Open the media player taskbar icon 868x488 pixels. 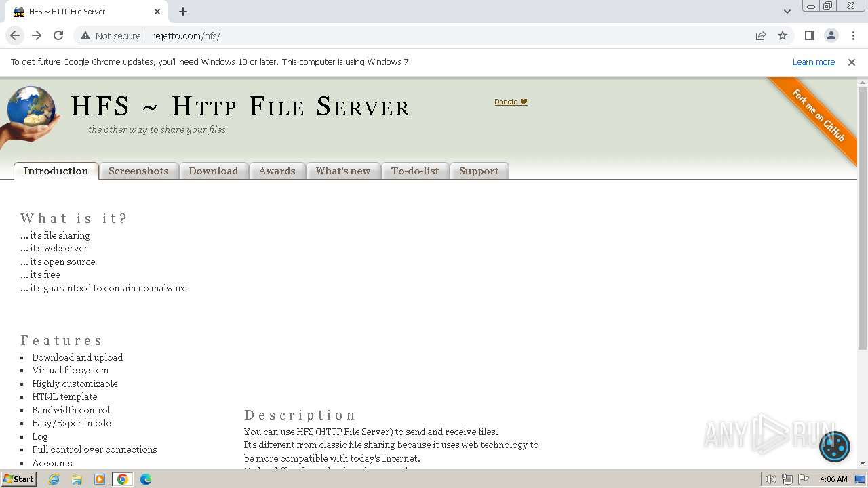[x=100, y=479]
